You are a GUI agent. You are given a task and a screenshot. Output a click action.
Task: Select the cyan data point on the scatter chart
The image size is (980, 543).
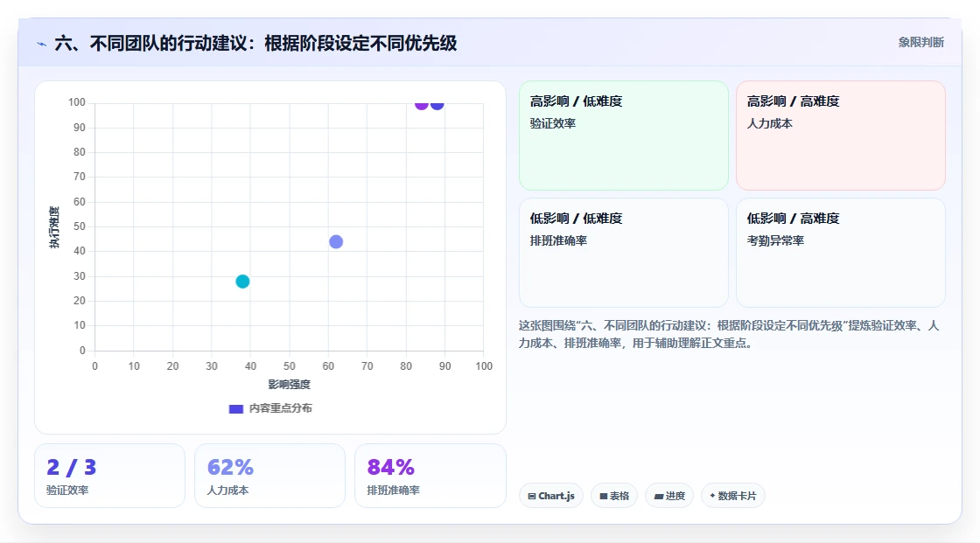pos(242,282)
